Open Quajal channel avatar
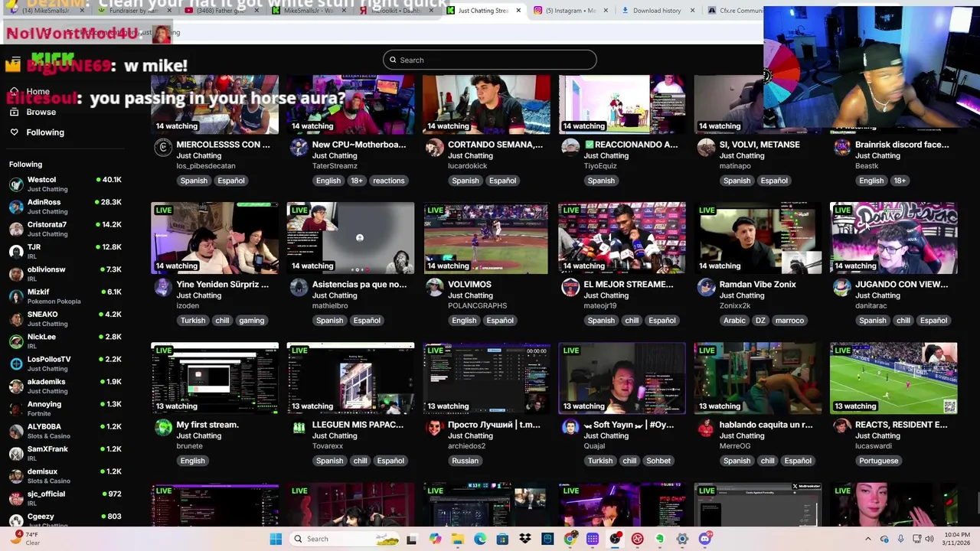Viewport: 980px width, 551px height. click(x=570, y=428)
